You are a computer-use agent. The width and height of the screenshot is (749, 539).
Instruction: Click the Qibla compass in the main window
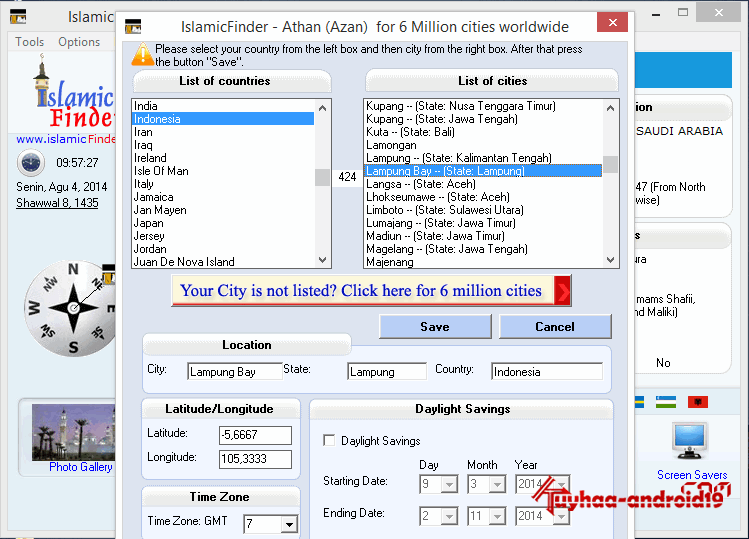tap(70, 308)
